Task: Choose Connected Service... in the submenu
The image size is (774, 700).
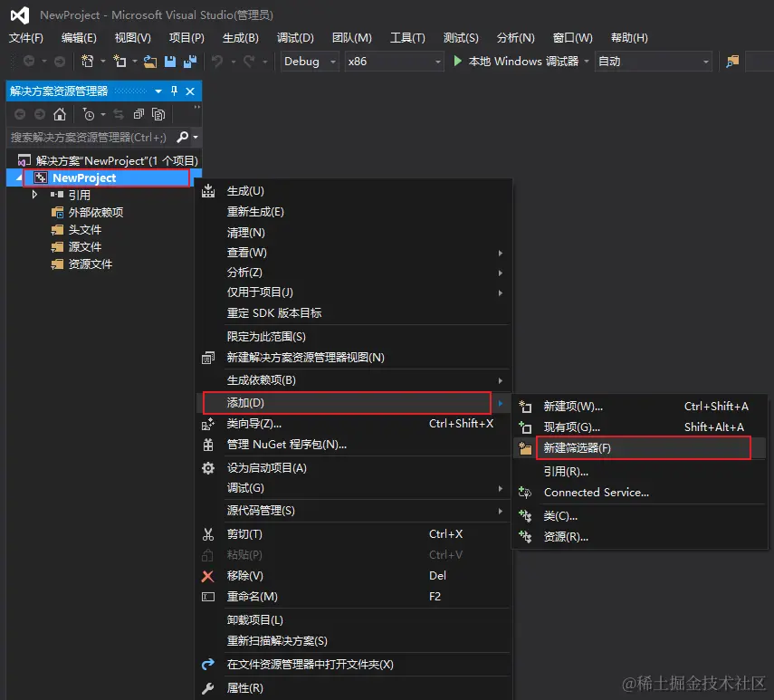Action: click(640, 492)
